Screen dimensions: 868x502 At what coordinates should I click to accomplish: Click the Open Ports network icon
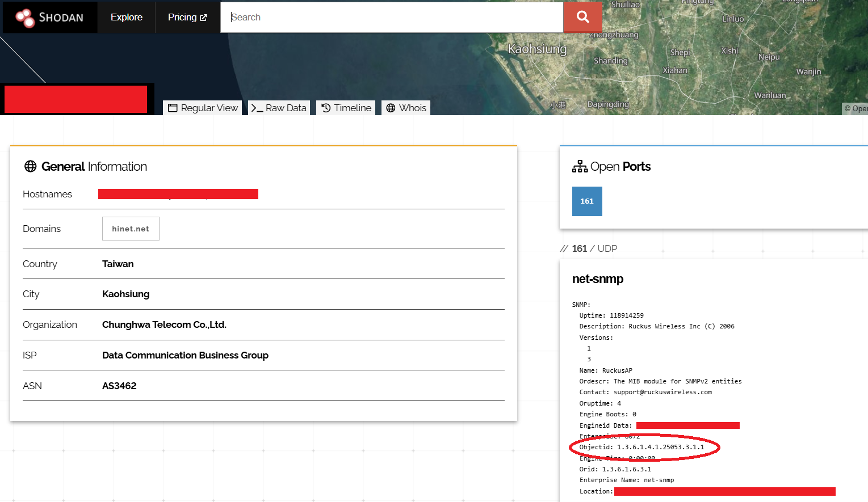[x=580, y=166]
